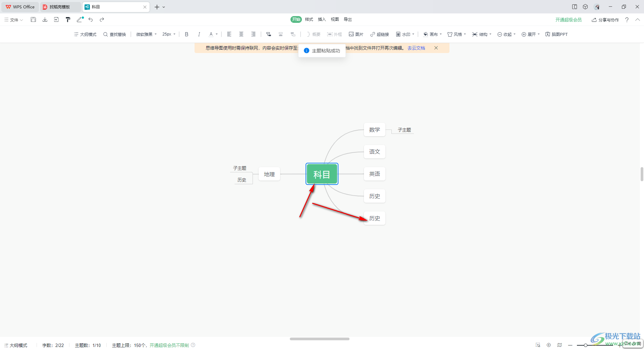Image resolution: width=644 pixels, height=349 pixels.
Task: Switch to the Style (样式) tab
Action: [309, 19]
